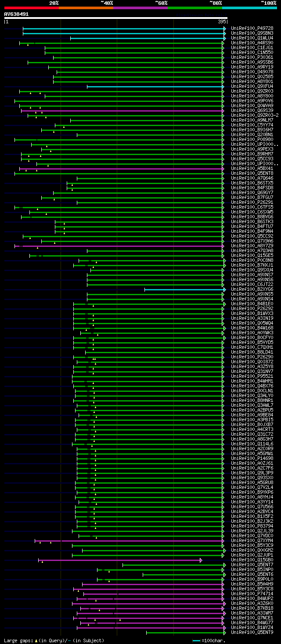Viewport: 281px width, 644px height.
Task: Select hit label UniRef100_Q7NCE1
Action: click(252, 618)
